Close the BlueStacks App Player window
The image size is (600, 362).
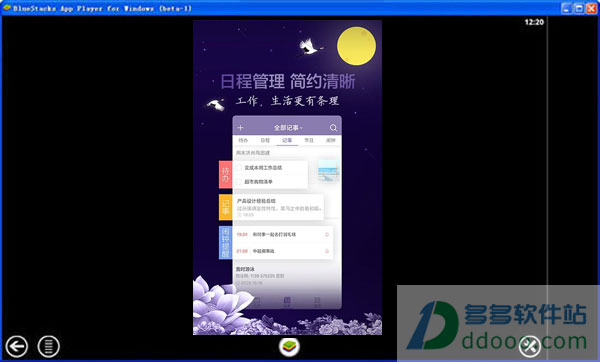tap(591, 8)
